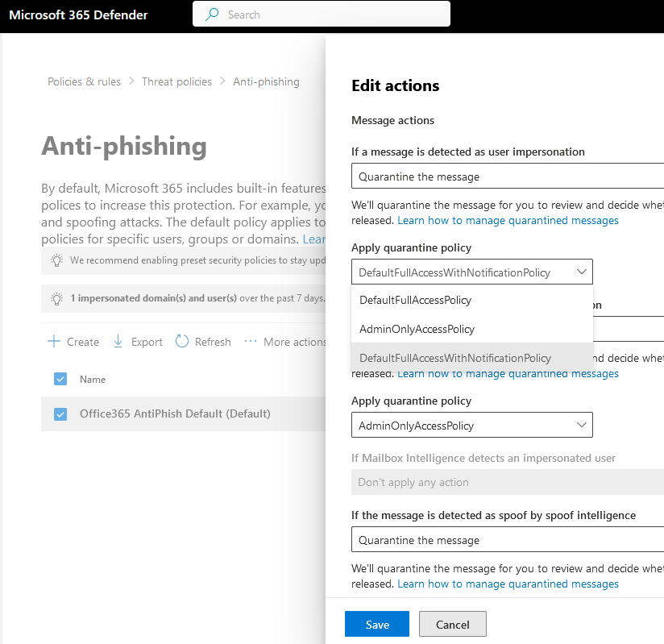The width and height of the screenshot is (664, 644).
Task: Open the user impersonation action dropdown
Action: coord(508,177)
